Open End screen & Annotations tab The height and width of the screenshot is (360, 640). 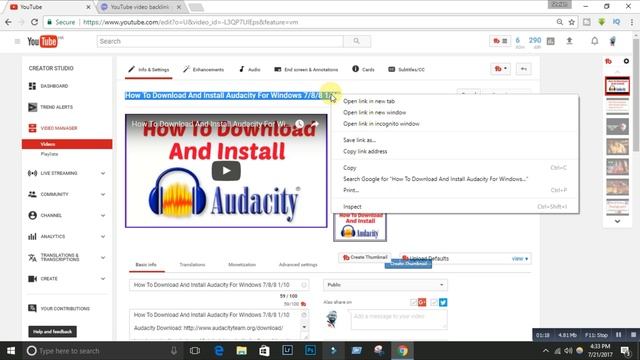(306, 69)
